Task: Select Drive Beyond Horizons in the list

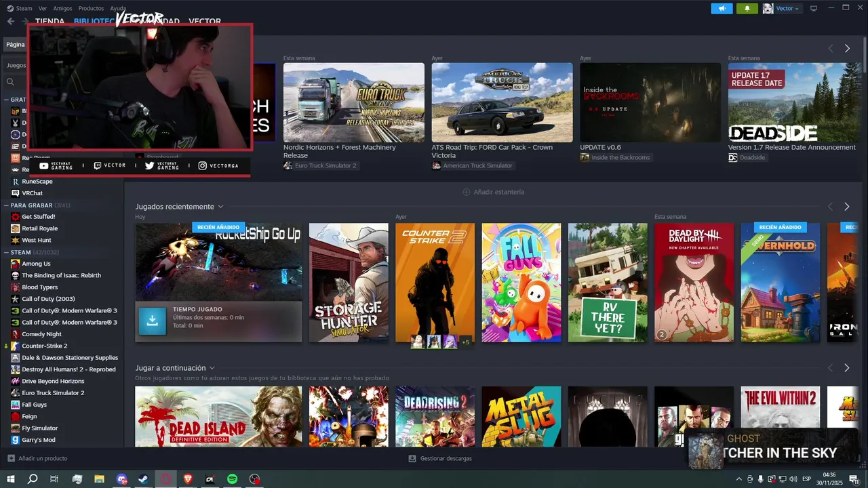Action: click(53, 381)
